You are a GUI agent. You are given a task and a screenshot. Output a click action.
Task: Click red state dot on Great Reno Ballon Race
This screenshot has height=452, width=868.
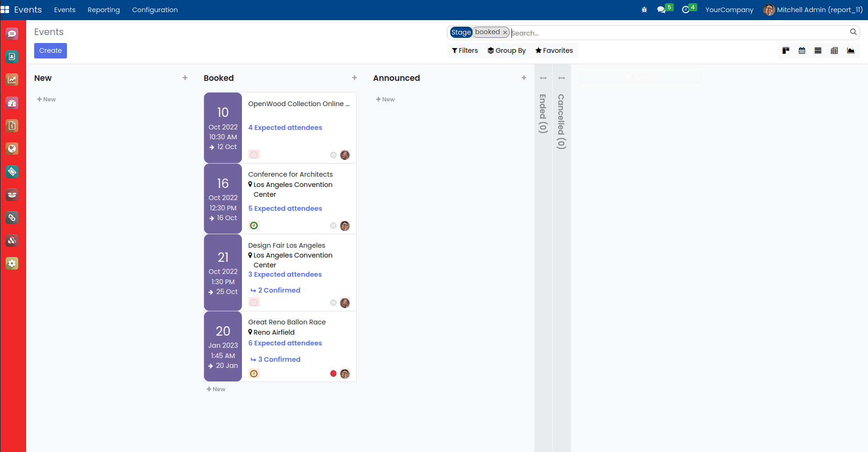tap(333, 373)
